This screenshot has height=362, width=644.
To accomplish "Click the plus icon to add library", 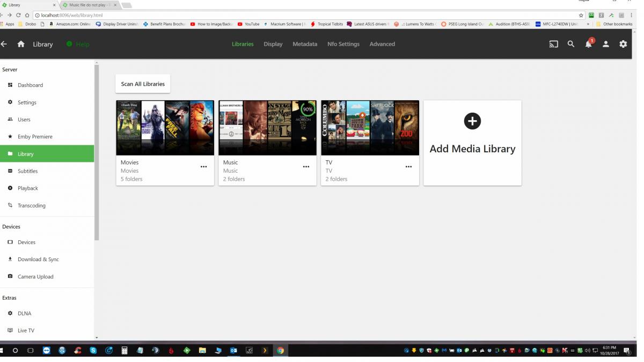I will [472, 121].
